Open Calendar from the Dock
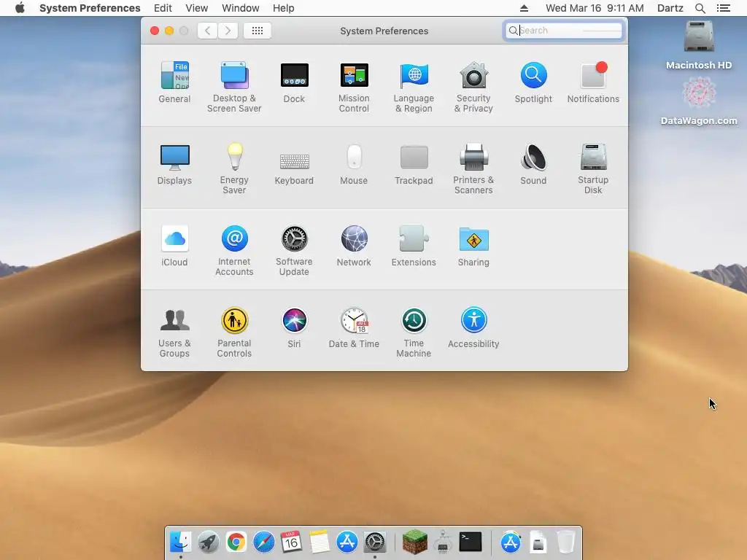This screenshot has height=560, width=747. (292, 542)
